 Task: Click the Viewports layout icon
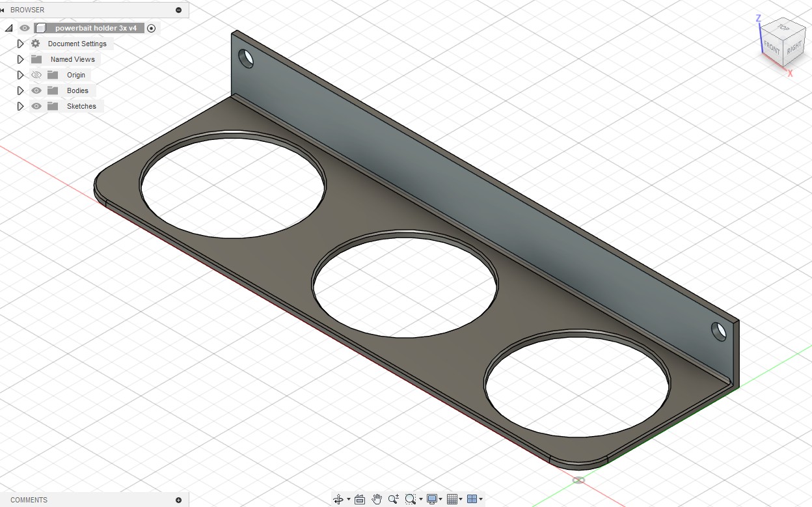(x=472, y=499)
